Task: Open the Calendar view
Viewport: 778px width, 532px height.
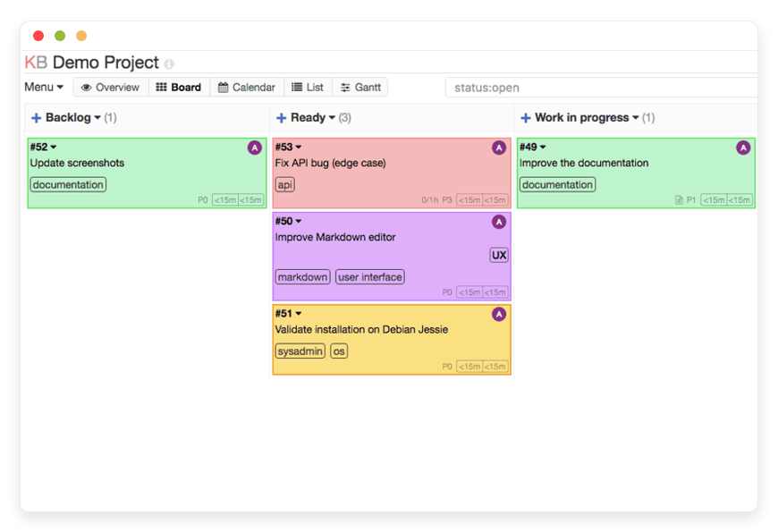Action: coord(247,88)
